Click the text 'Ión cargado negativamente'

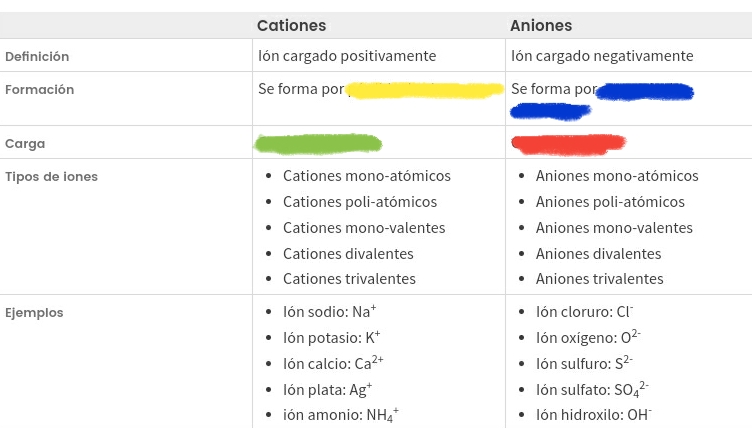point(602,56)
